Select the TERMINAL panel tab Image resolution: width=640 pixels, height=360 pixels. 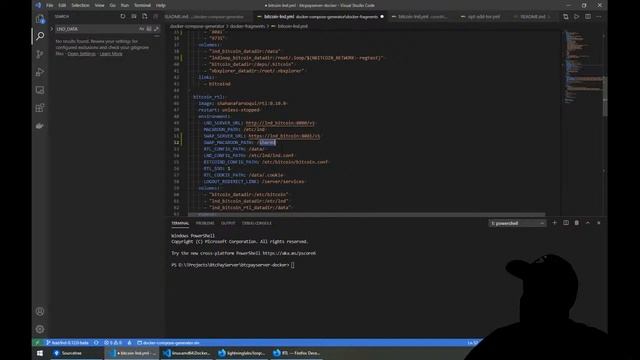tap(180, 223)
